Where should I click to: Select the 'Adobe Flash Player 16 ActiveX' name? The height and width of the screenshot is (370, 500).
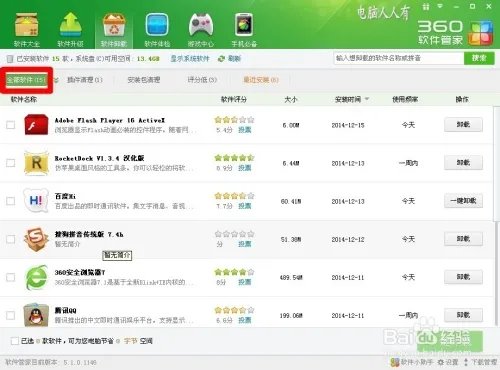pyautogui.click(x=110, y=120)
